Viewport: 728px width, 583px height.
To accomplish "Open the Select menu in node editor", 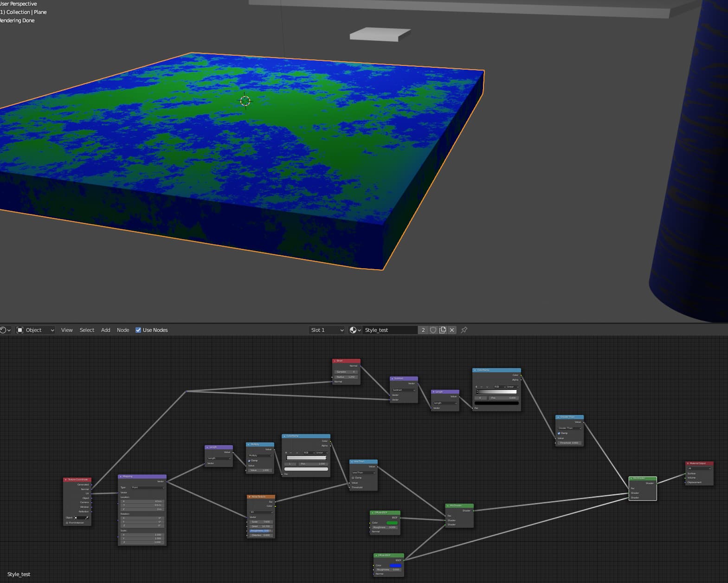I will tap(87, 330).
